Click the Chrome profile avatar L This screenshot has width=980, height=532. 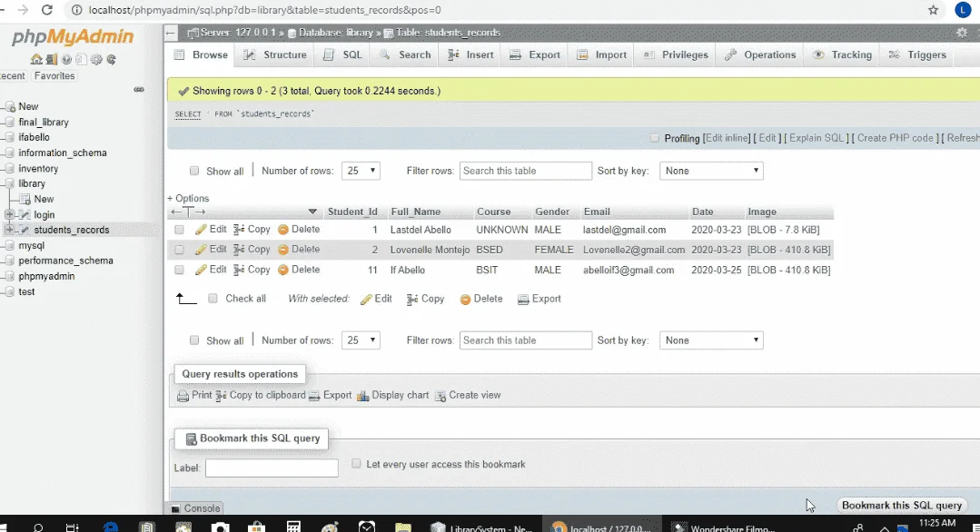pyautogui.click(x=963, y=10)
